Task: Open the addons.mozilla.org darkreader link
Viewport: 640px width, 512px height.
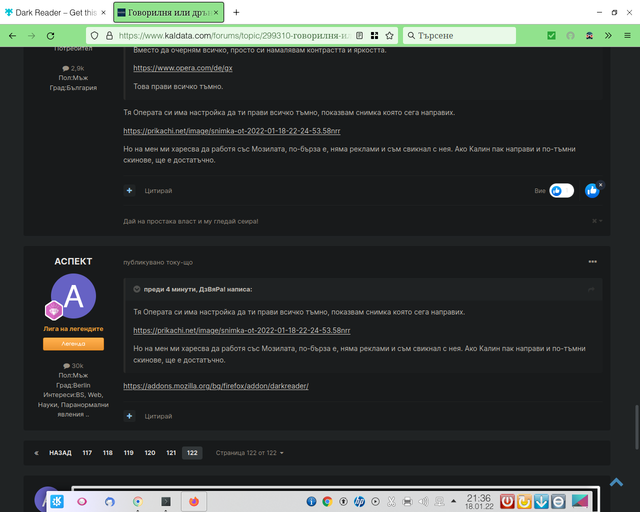Action: 216,386
